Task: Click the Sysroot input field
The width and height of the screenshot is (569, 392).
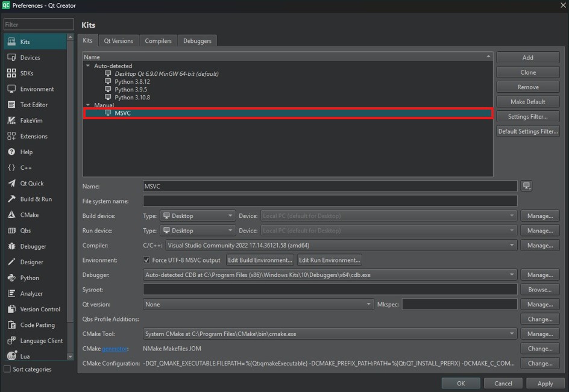Action: [330, 290]
